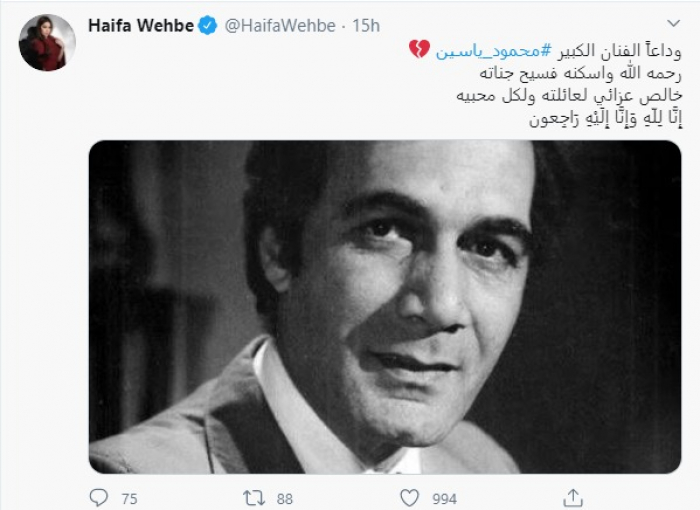
Task: Click the reply speech bubble icon
Action: [x=99, y=497]
